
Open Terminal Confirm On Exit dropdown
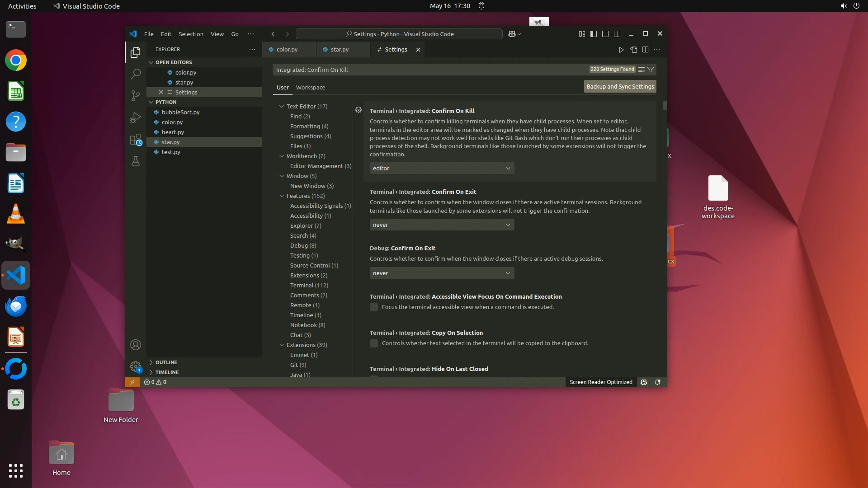coord(442,225)
